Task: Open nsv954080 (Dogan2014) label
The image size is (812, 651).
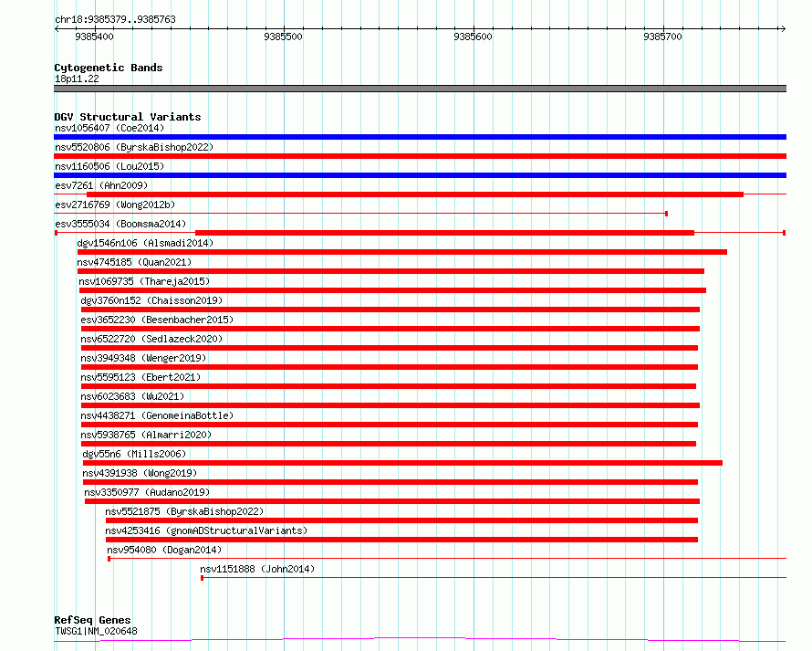Action: [164, 550]
